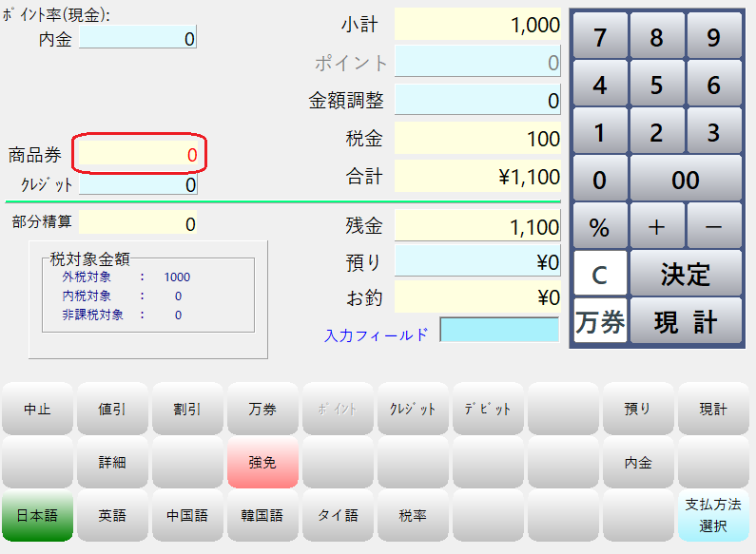
Task: Click the 値引 discount button
Action: click(x=112, y=409)
